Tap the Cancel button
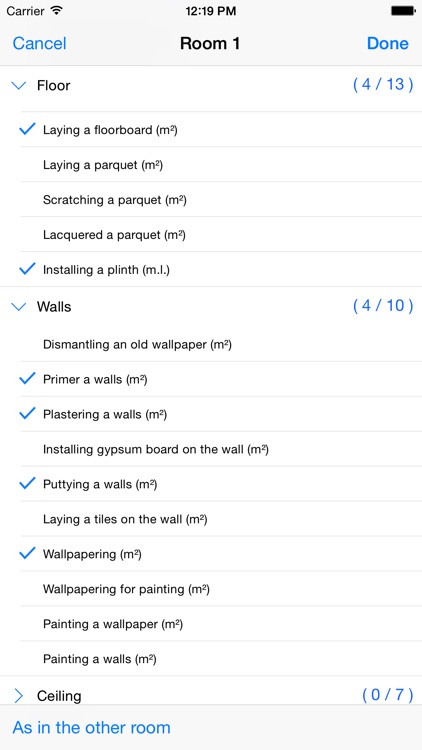 click(39, 44)
